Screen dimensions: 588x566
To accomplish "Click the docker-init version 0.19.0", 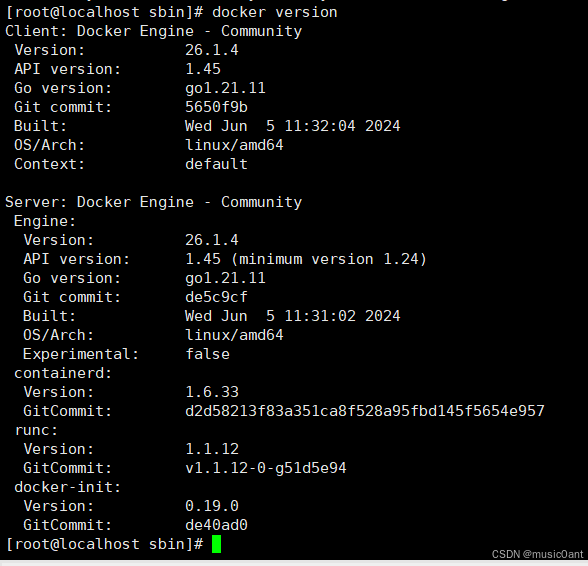I will click(x=212, y=506).
